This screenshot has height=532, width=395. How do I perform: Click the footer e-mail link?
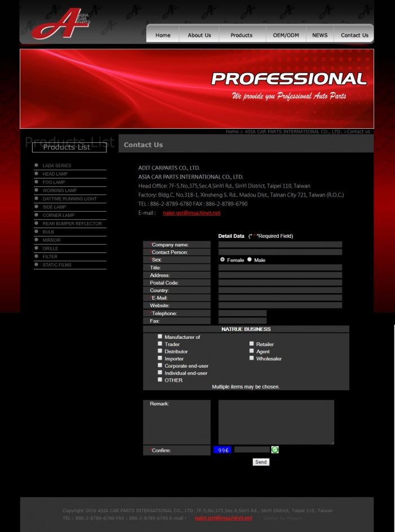(223, 518)
